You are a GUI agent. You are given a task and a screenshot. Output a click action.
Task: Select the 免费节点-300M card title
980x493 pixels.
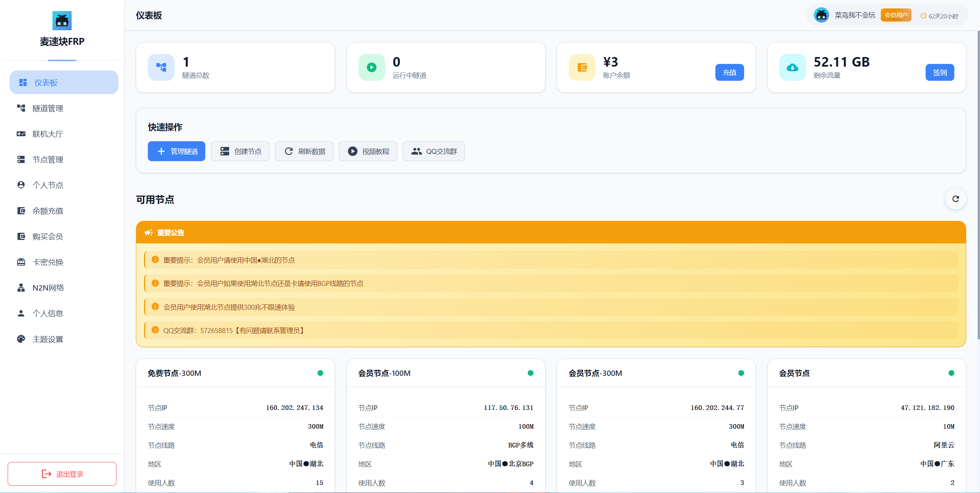pos(175,373)
